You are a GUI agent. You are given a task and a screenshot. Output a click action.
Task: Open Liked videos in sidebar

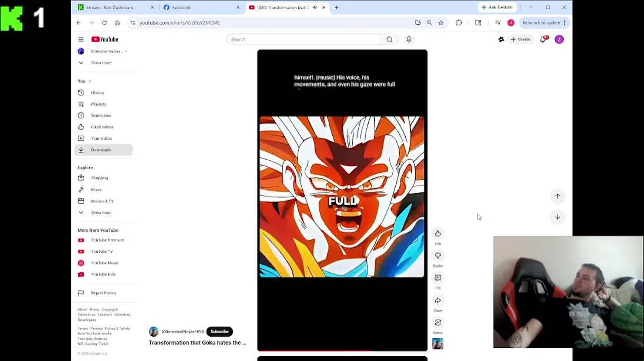tap(104, 127)
